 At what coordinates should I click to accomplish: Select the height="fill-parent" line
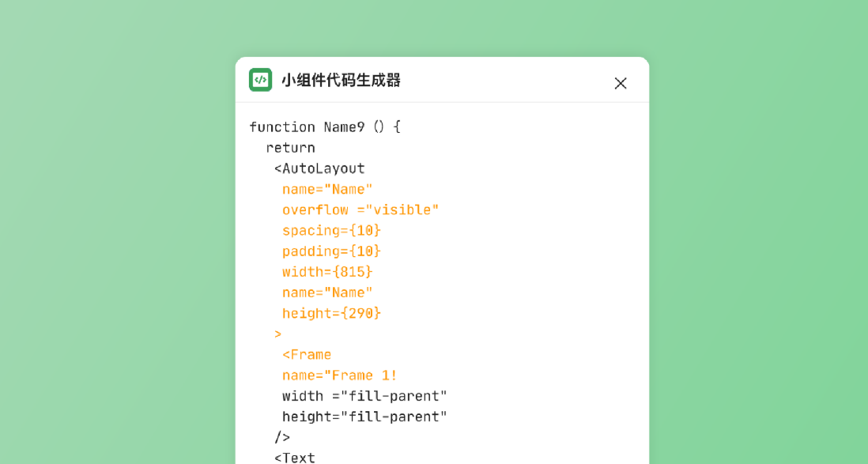364,417
